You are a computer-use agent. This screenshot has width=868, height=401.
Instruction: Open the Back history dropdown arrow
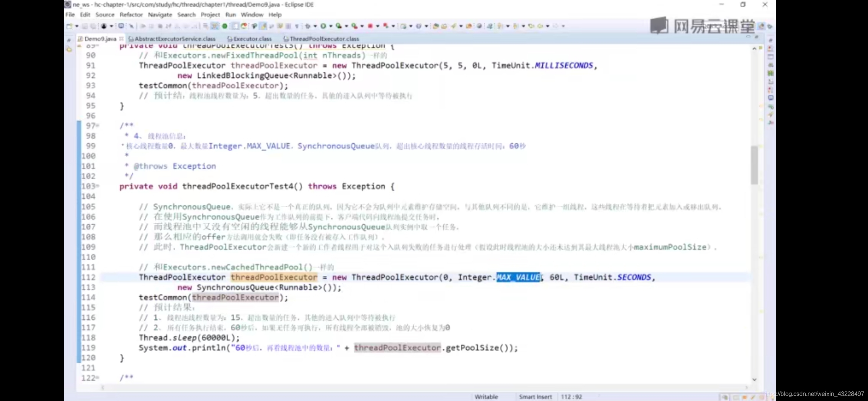(548, 26)
